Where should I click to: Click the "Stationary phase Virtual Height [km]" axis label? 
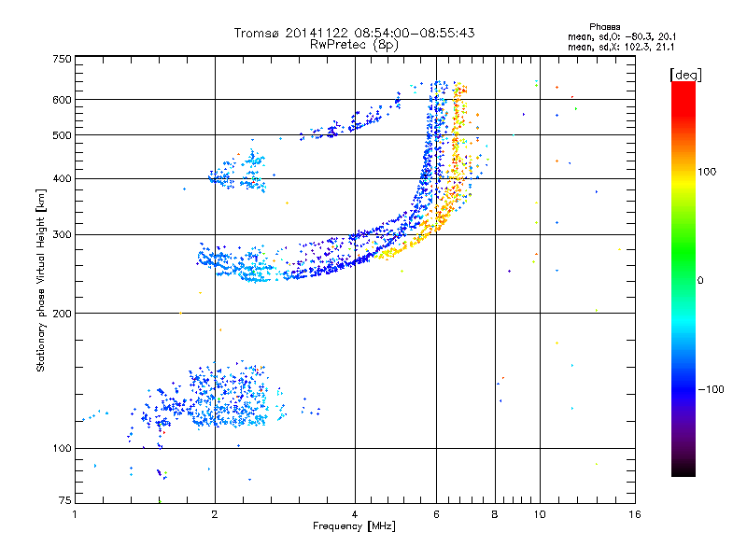click(x=41, y=280)
